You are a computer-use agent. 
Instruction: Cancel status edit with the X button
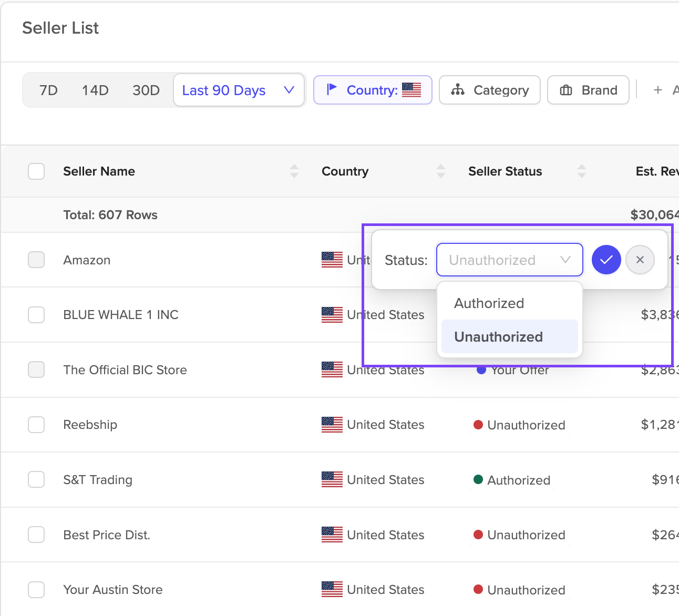coord(640,260)
